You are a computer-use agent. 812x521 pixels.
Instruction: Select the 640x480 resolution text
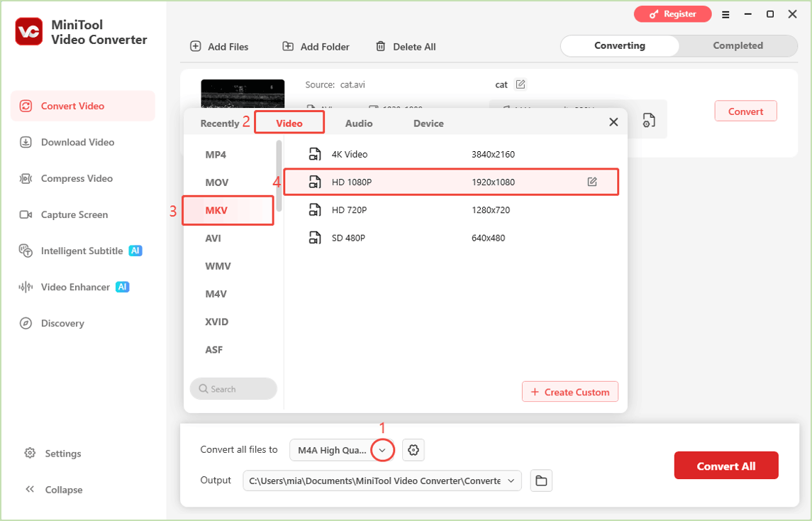tap(489, 238)
